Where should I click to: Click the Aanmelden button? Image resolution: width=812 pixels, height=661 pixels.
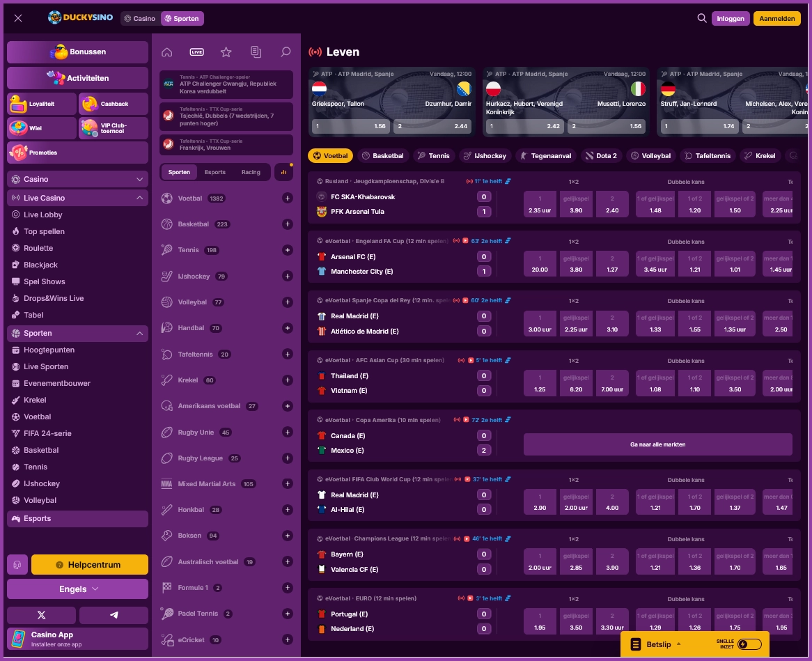point(776,19)
